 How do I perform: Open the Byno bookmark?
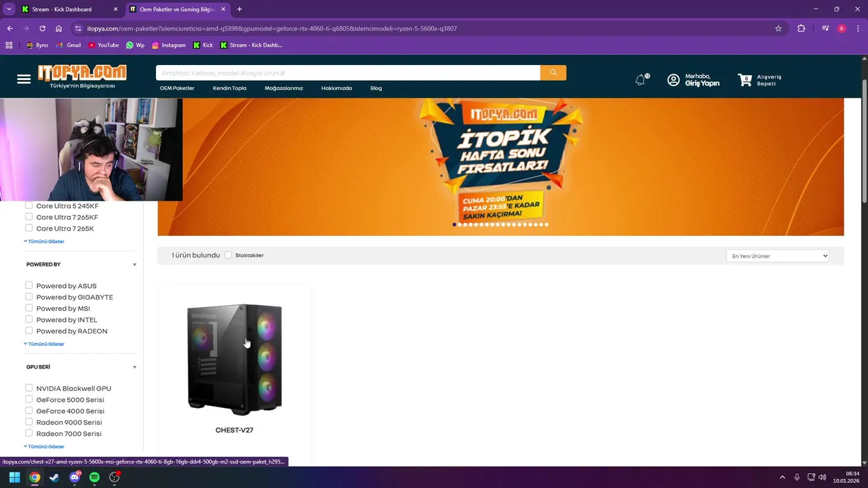point(37,45)
